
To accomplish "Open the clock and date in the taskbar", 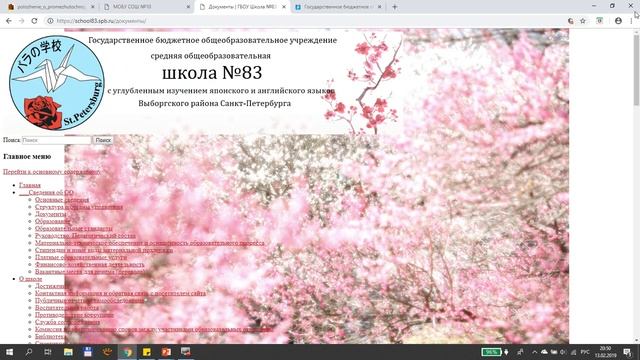I will [606, 352].
